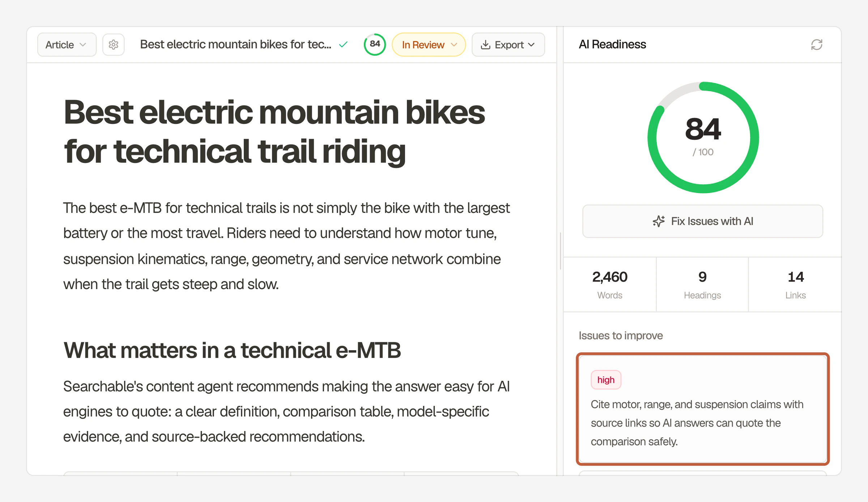Open the 'Cite motor, range' issue card
The image size is (868, 502).
(702, 409)
